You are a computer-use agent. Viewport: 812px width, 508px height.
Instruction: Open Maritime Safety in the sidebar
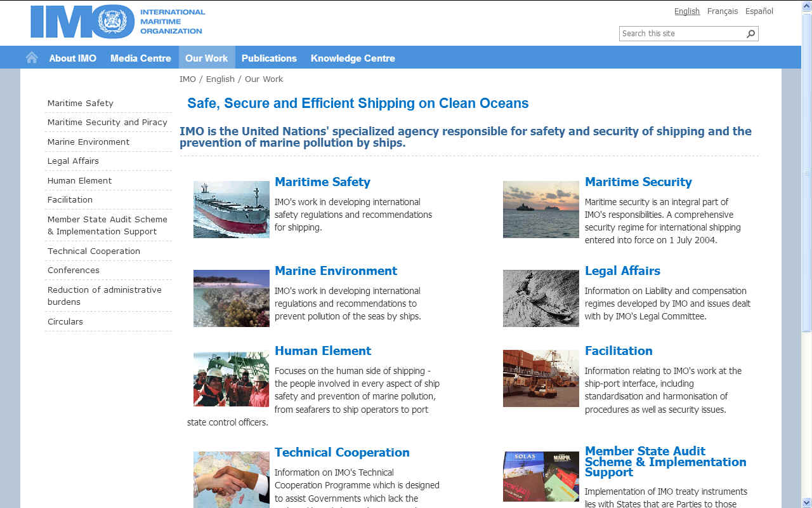coord(81,104)
